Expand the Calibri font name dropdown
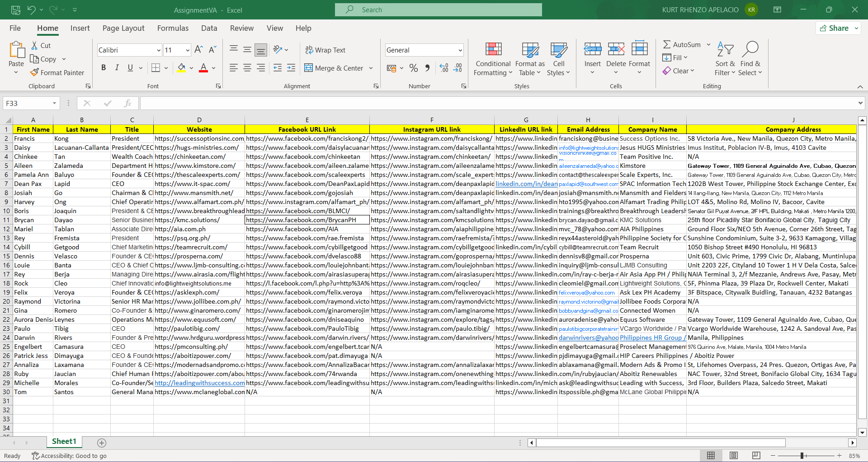 (x=158, y=50)
